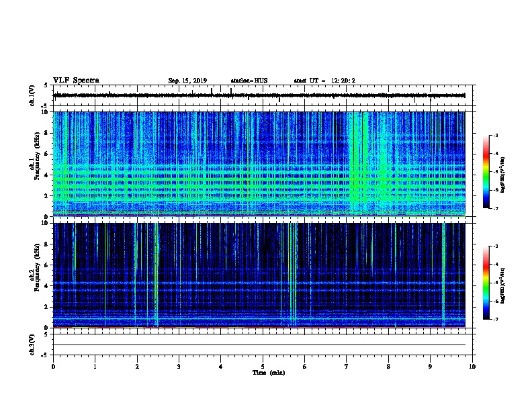Viewport: 532px width, 411px height.
Task: Click the "start UT = 12:20:2" header text
Action: coord(324,81)
